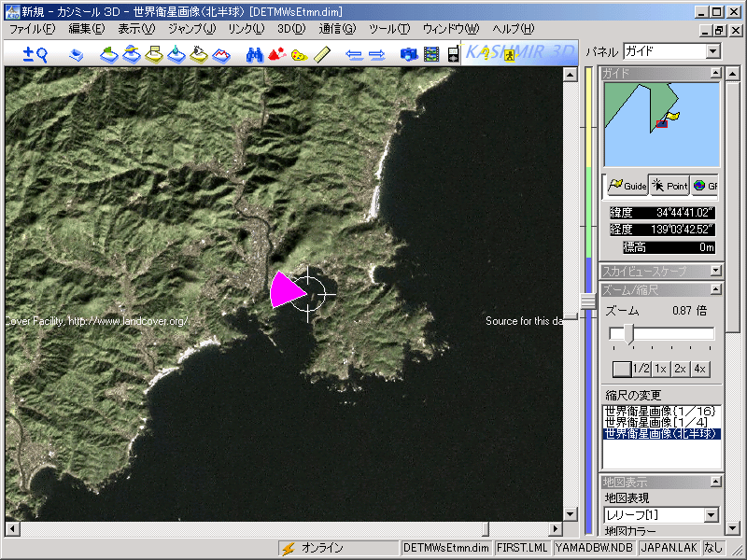Click the map layer icon with airplane
The width and height of the screenshot is (747, 560).
pos(132,54)
